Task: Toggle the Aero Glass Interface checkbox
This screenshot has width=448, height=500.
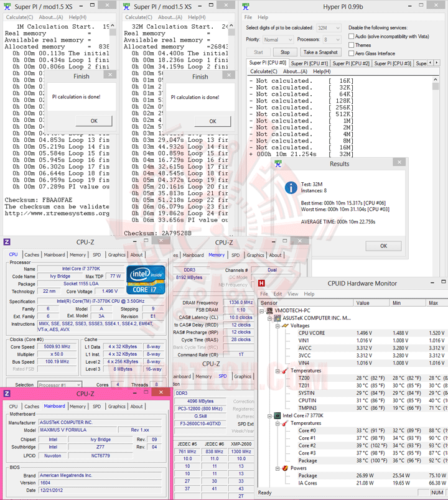Action: click(x=352, y=53)
